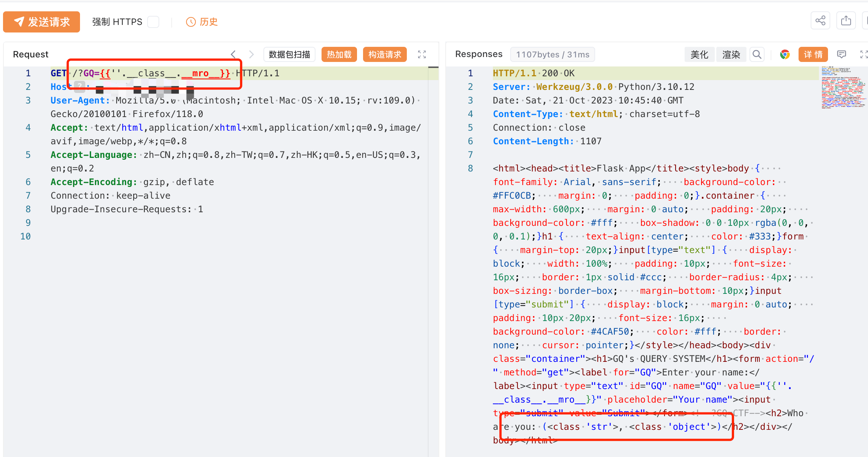The image size is (868, 457).
Task: Click the clock icon beside 历史
Action: 191,22
